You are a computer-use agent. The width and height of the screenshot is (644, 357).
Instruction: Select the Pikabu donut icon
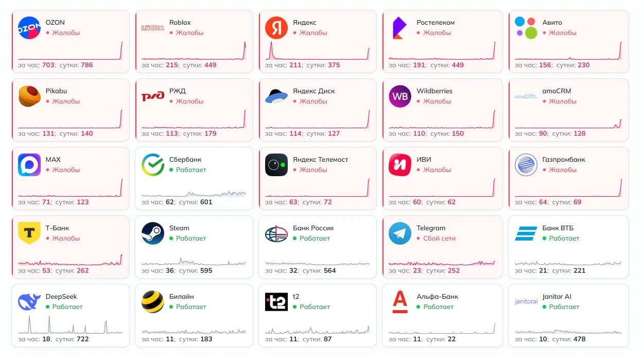tap(29, 96)
